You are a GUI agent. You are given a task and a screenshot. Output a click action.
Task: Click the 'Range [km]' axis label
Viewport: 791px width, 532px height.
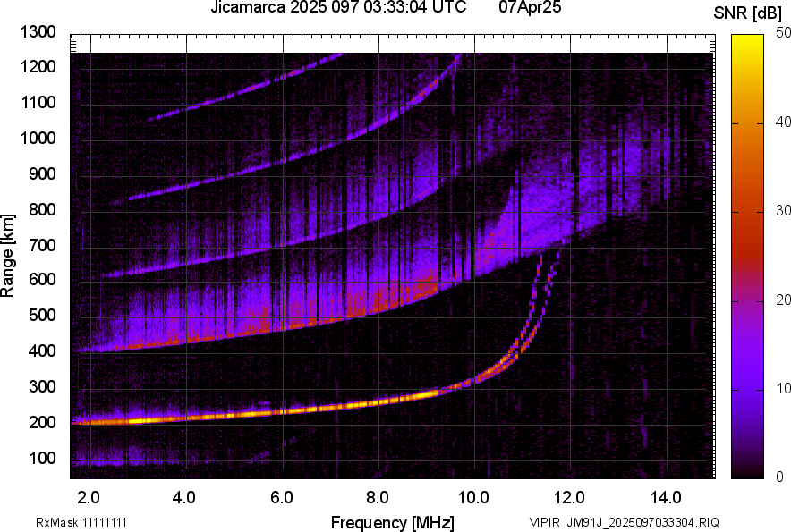point(7,256)
